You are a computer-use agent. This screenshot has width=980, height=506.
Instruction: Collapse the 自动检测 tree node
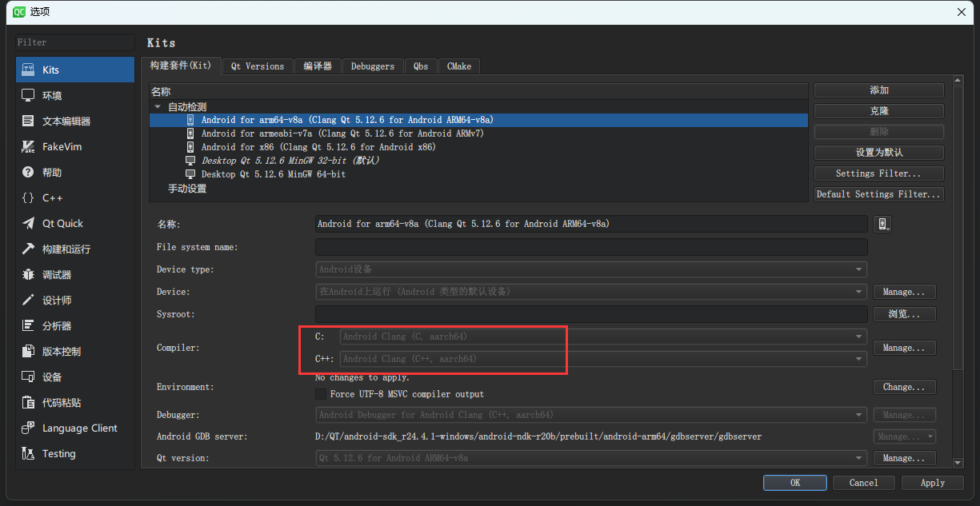coord(157,106)
